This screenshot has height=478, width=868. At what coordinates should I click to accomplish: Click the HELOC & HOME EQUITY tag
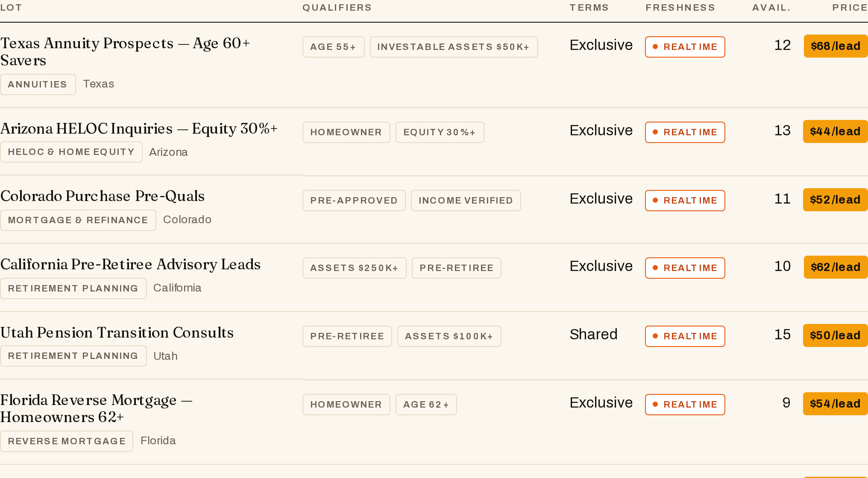tap(71, 152)
